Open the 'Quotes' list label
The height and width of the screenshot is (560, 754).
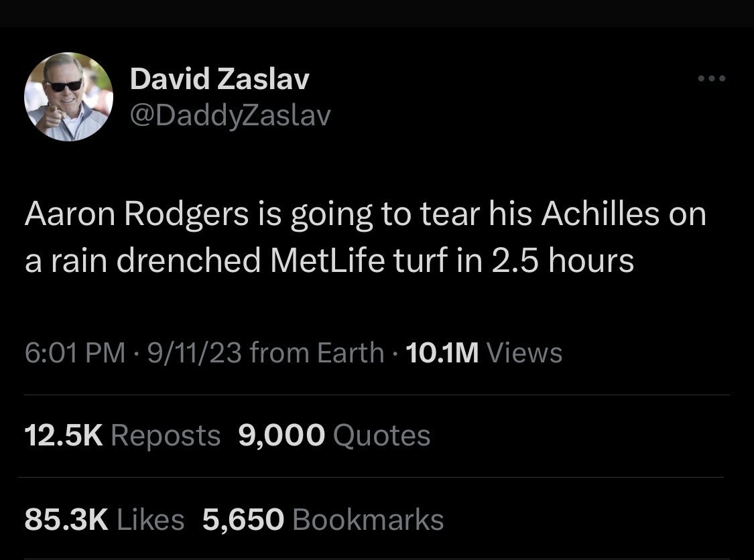(381, 436)
